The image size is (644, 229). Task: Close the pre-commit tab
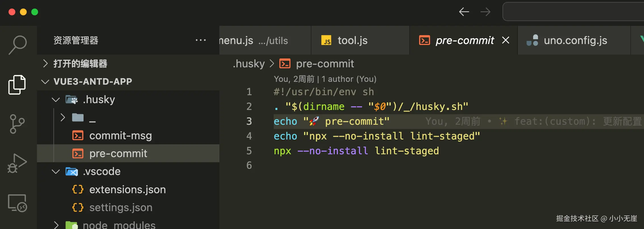(x=506, y=40)
